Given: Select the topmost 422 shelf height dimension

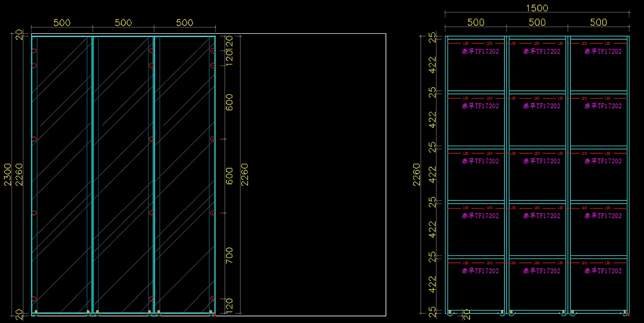Looking at the screenshot, I should point(434,64).
